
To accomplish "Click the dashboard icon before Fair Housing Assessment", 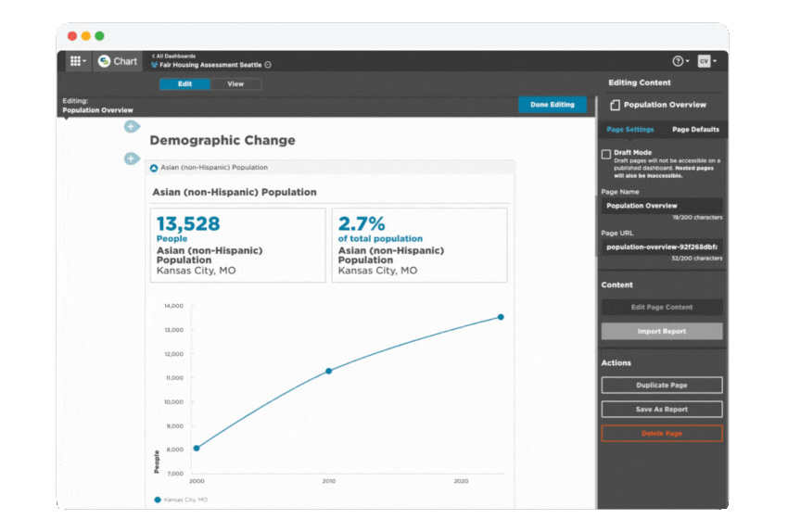I will point(154,65).
